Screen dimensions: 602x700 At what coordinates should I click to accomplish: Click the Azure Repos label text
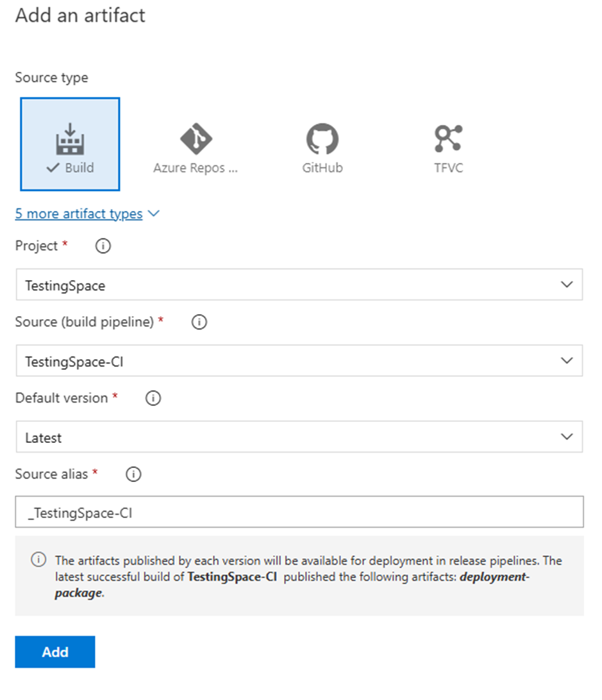pyautogui.click(x=196, y=168)
